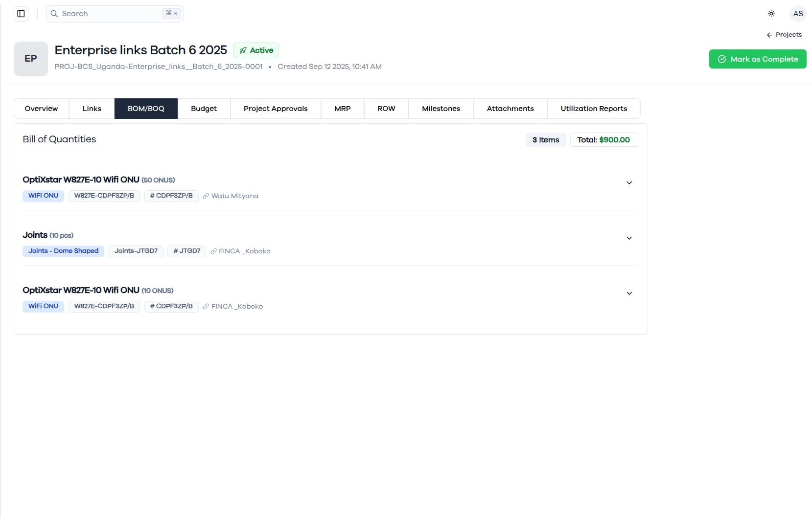
Task: Expand the Joints item row
Action: click(629, 238)
